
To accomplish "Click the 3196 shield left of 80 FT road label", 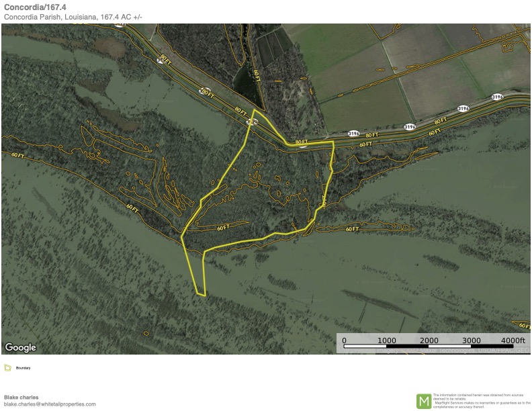I will click(353, 134).
